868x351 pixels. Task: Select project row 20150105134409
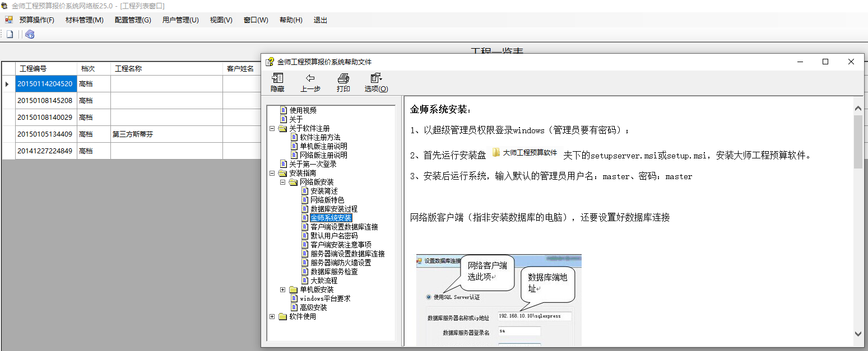45,134
